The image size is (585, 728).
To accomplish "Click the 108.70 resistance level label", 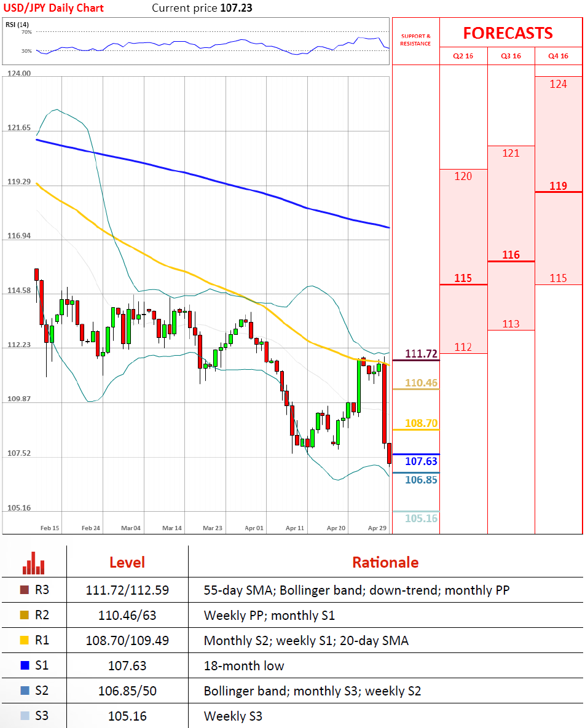I will point(421,423).
